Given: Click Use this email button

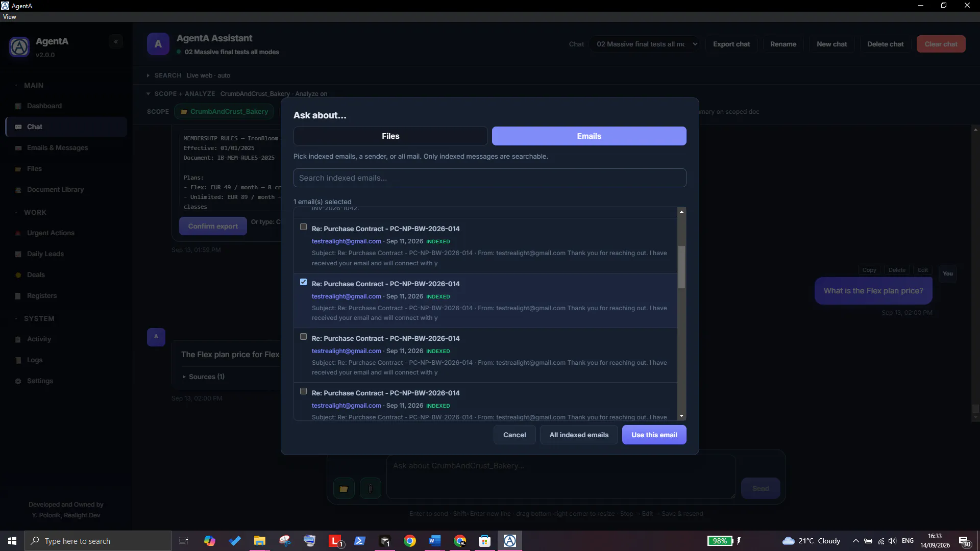Looking at the screenshot, I should (654, 435).
